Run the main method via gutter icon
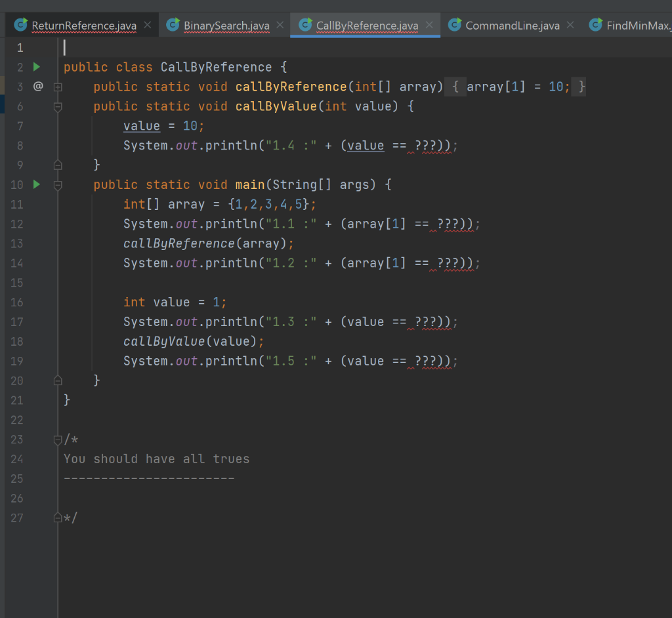This screenshot has width=672, height=618. coord(37,184)
